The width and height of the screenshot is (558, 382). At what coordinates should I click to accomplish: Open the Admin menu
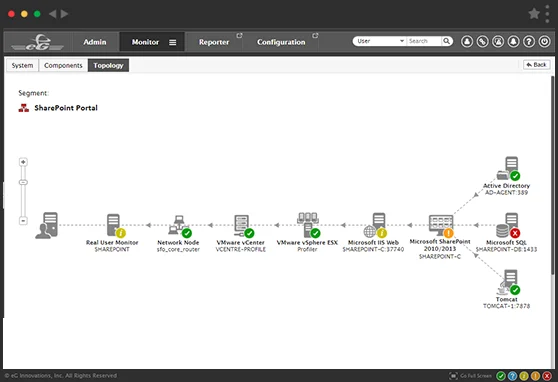click(x=95, y=42)
